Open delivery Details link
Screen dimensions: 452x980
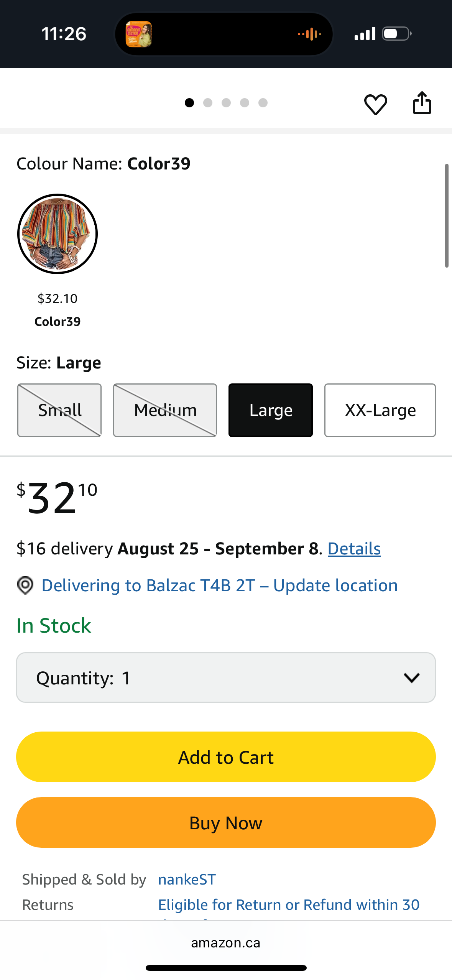tap(354, 549)
